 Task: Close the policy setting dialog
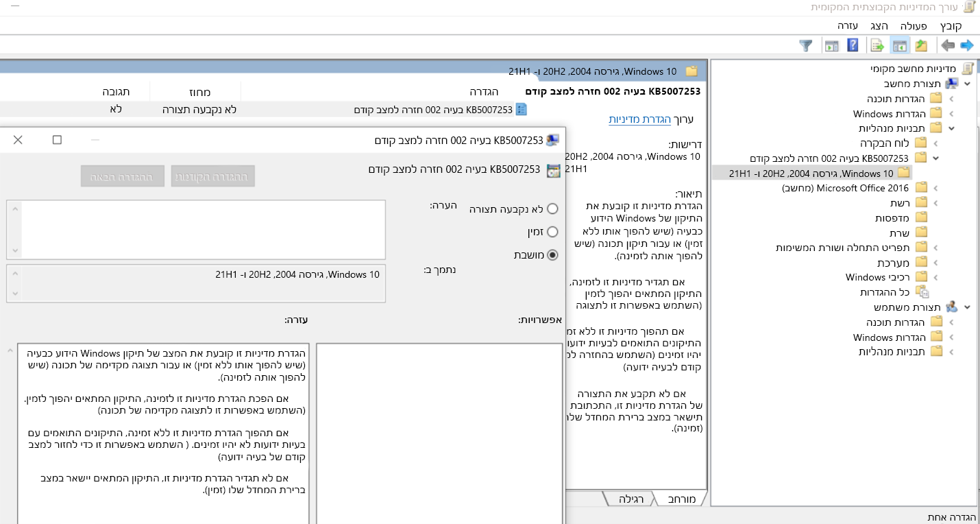tap(18, 140)
